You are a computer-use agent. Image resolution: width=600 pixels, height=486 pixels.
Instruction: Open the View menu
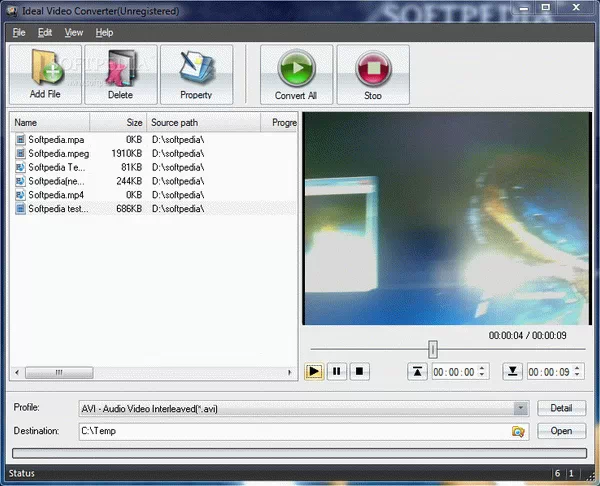point(73,33)
